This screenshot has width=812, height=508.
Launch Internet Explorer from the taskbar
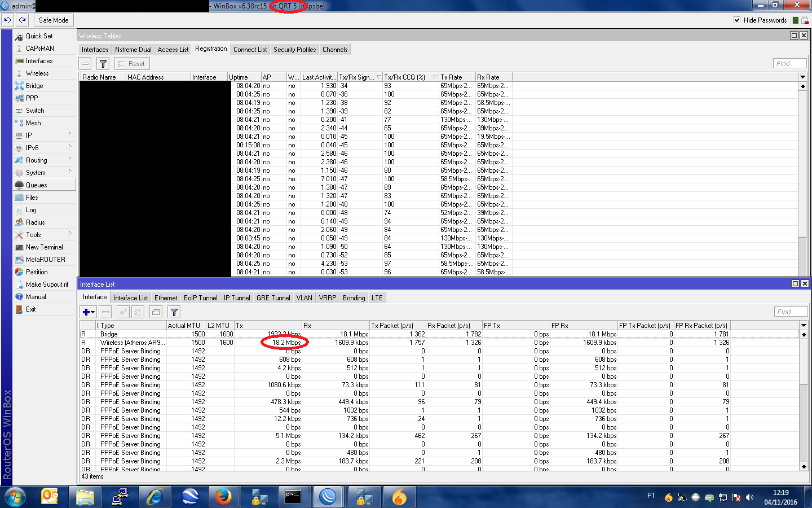point(155,497)
